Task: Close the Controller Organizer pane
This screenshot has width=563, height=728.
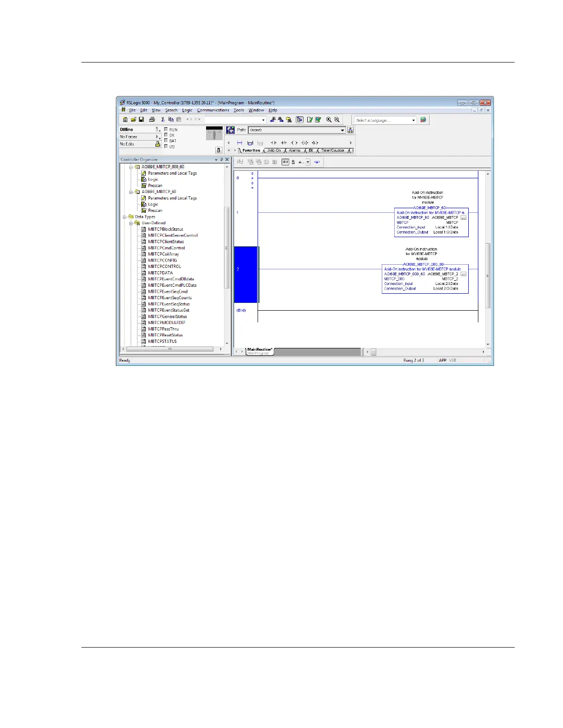Action: pos(227,159)
